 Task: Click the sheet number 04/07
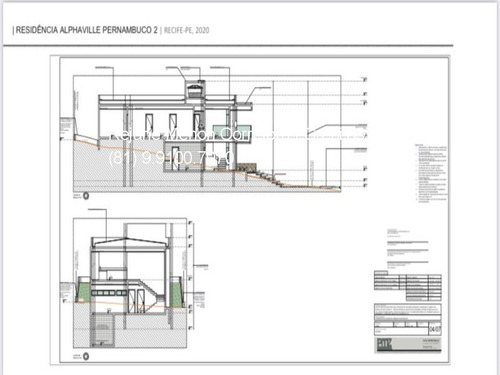[x=435, y=329]
